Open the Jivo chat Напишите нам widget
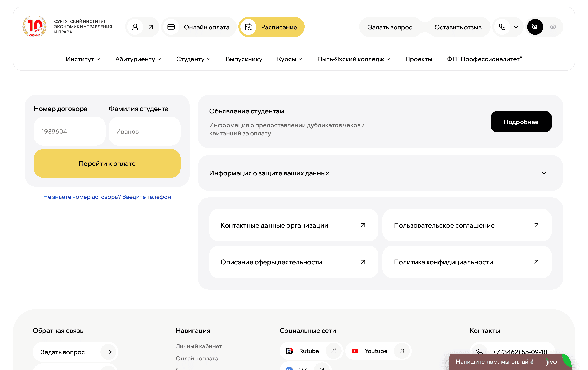Image resolution: width=588 pixels, height=370 pixels. tap(510, 362)
